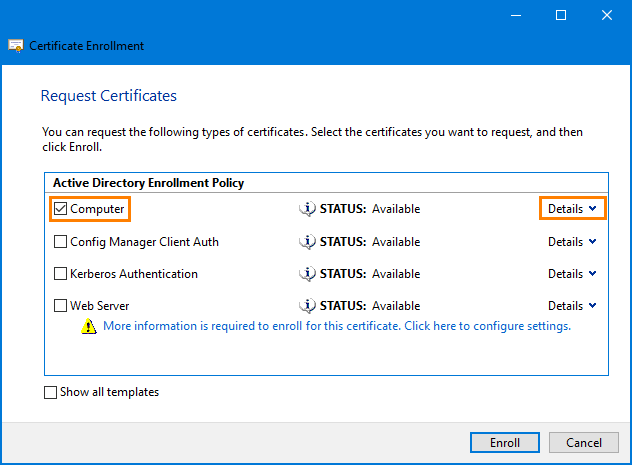Close the Certificate Enrollment window
Screen dimensions: 632x465
pos(607,15)
